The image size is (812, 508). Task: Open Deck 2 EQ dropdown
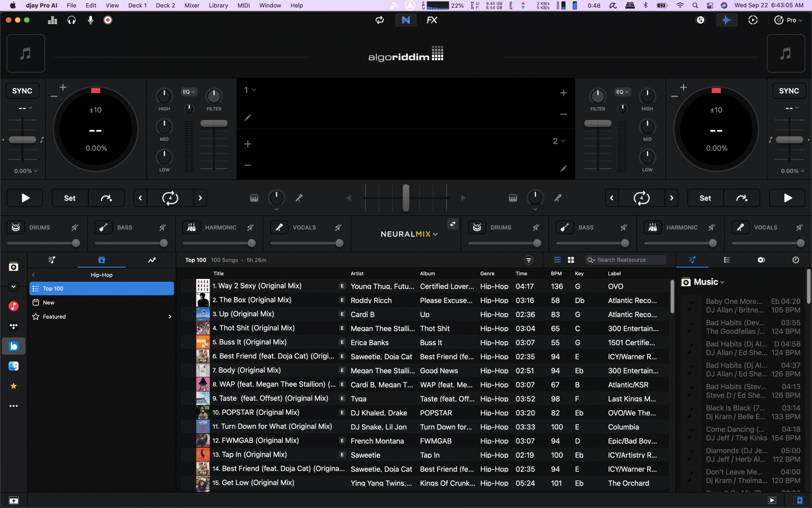tap(622, 92)
